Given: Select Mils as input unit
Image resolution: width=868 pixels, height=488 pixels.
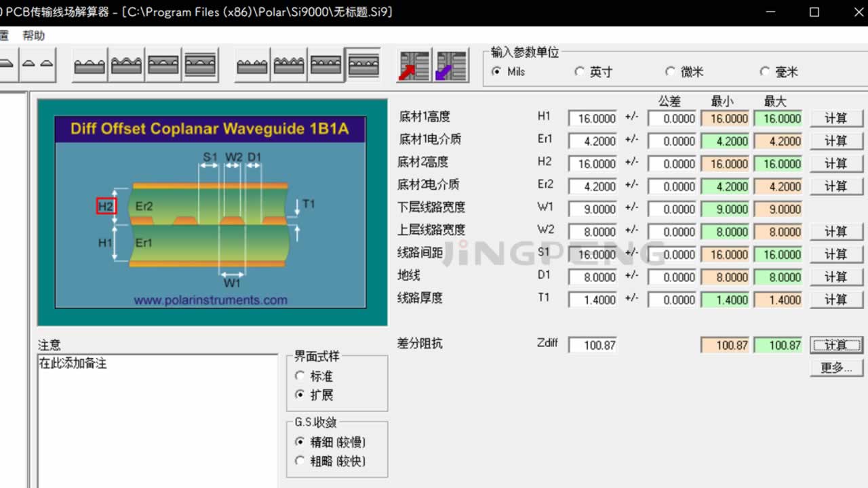Looking at the screenshot, I should tap(509, 71).
